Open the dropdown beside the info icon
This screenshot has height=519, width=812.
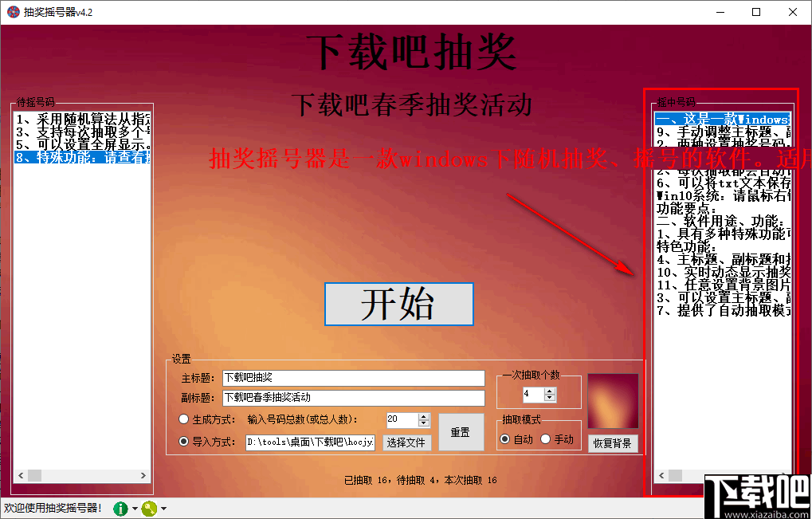point(135,508)
